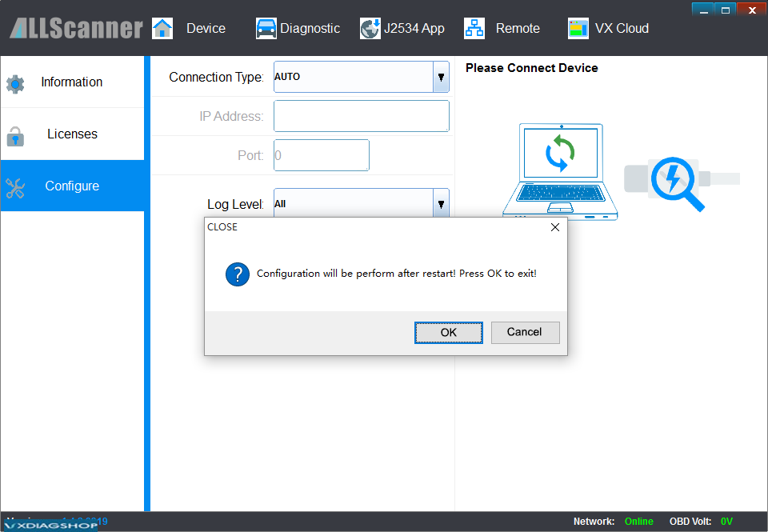
Task: Minimize the ALLScanner window
Action: [x=703, y=10]
